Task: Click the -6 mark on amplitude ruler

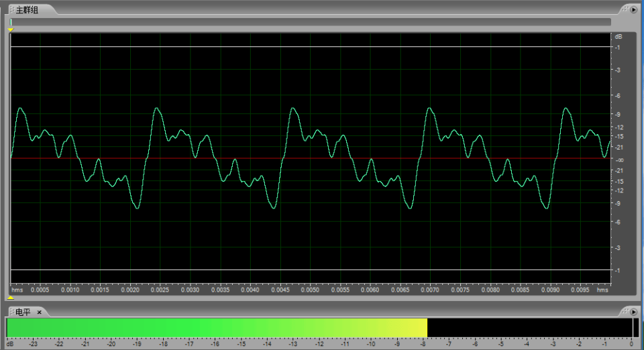Action: click(x=618, y=95)
